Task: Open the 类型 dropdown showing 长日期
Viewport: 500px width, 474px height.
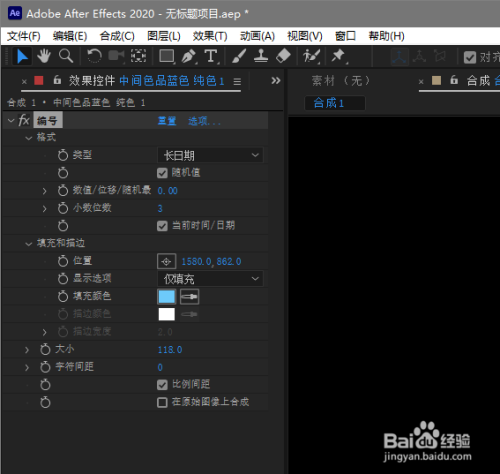Action: click(x=210, y=155)
